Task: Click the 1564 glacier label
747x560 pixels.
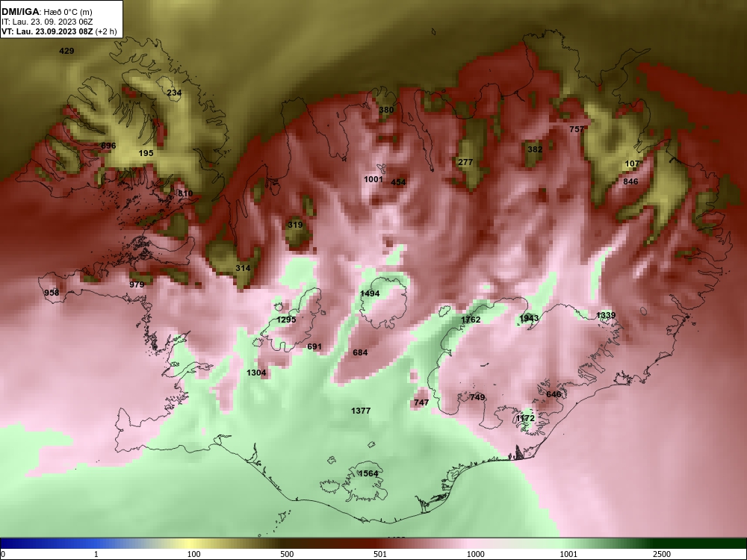Action: [x=368, y=473]
